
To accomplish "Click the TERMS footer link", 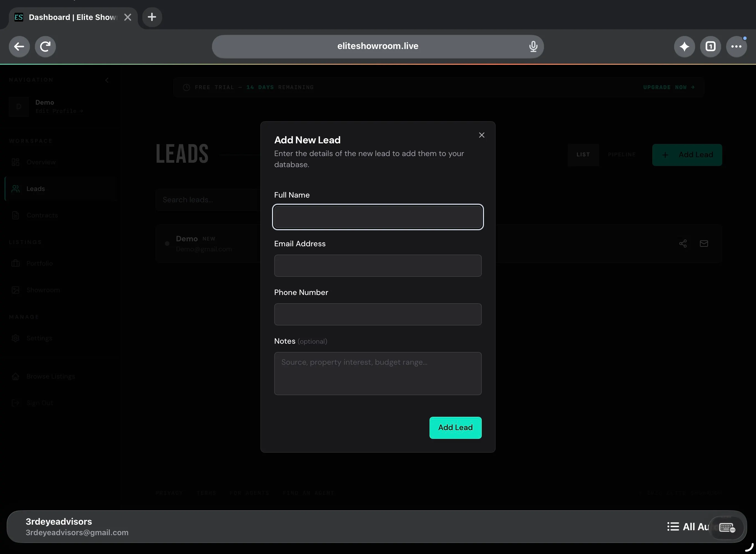I will pos(206,493).
